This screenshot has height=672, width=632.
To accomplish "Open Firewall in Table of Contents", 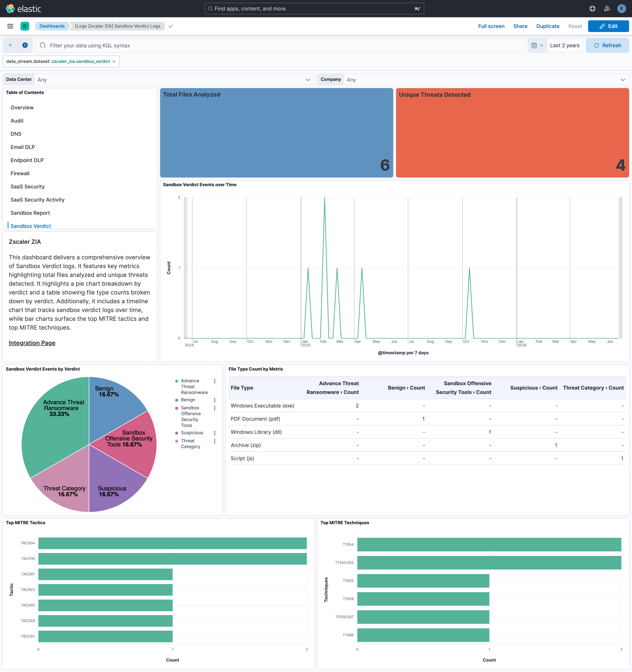I will (x=20, y=173).
